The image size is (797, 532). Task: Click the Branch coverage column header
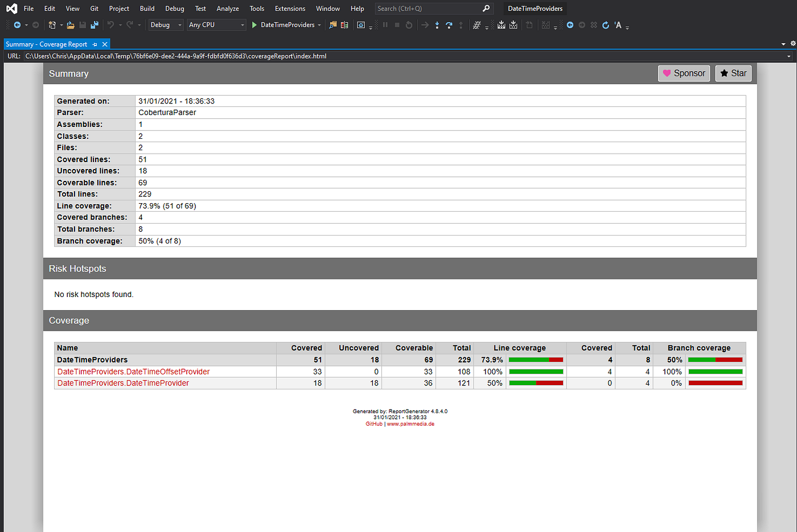coord(699,348)
